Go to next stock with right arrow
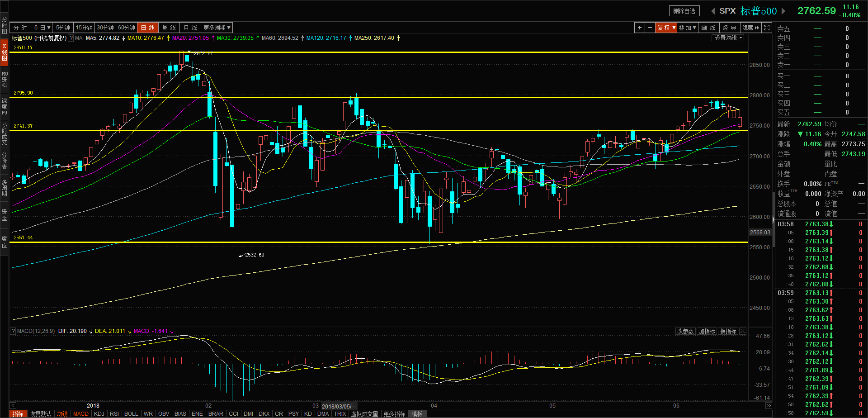 783,11
